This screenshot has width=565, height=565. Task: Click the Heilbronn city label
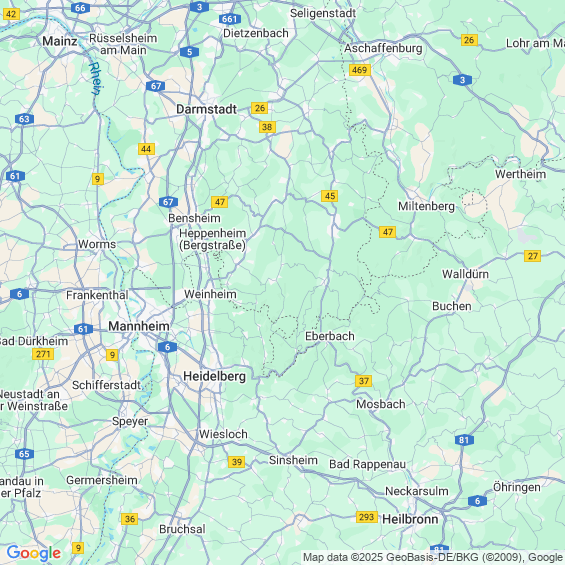[x=410, y=519]
